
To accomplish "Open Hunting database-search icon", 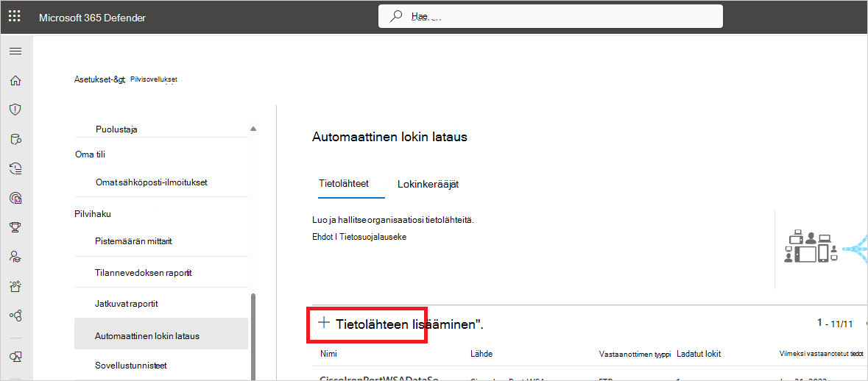I will coord(15,139).
